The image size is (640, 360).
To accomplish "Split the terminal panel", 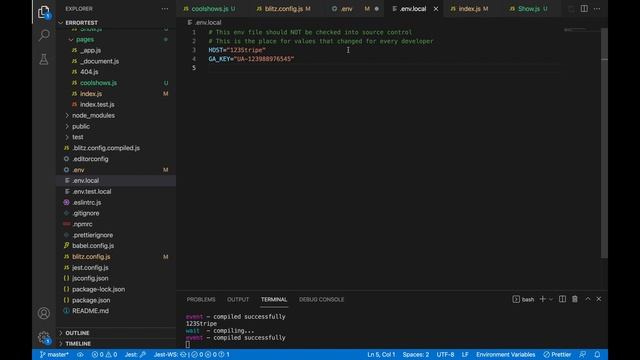I will pyautogui.click(x=562, y=299).
